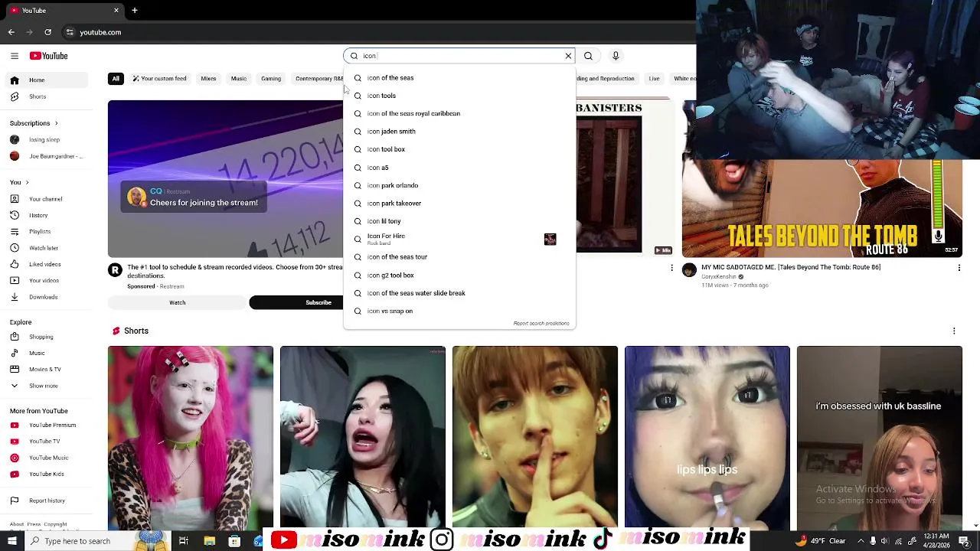Viewport: 980px width, 551px height.
Task: Start voice search with the microphone icon
Action: 616,56
